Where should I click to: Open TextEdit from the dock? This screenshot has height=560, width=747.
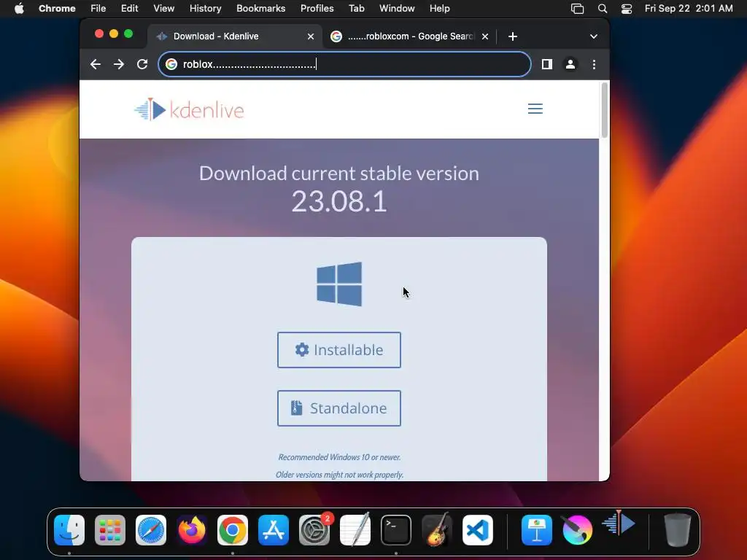coord(355,529)
